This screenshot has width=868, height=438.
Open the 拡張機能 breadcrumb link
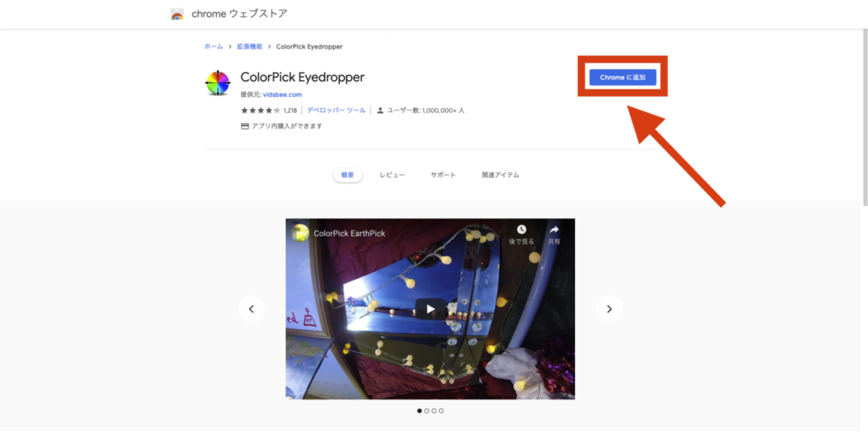pyautogui.click(x=250, y=46)
